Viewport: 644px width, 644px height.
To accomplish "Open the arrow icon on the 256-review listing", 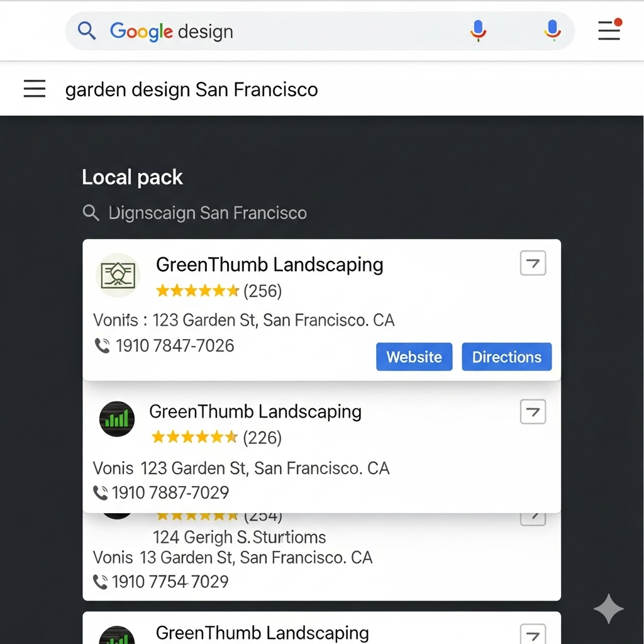I will [533, 263].
